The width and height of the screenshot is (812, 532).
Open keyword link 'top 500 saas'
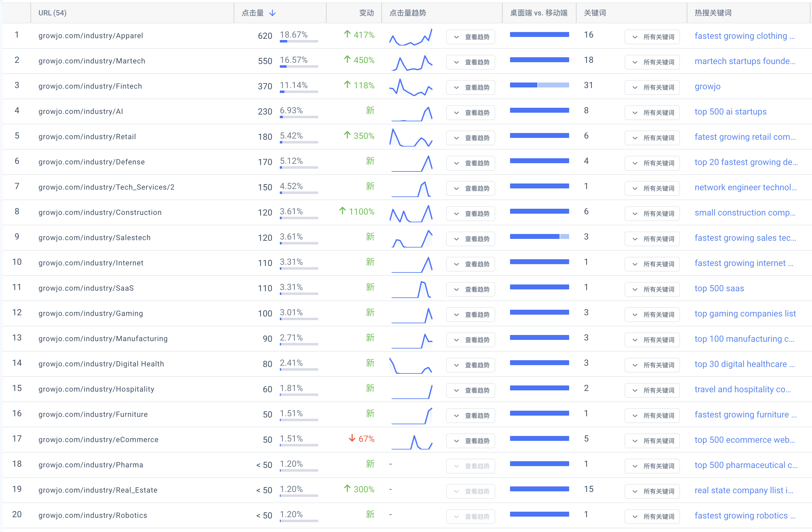click(x=719, y=288)
